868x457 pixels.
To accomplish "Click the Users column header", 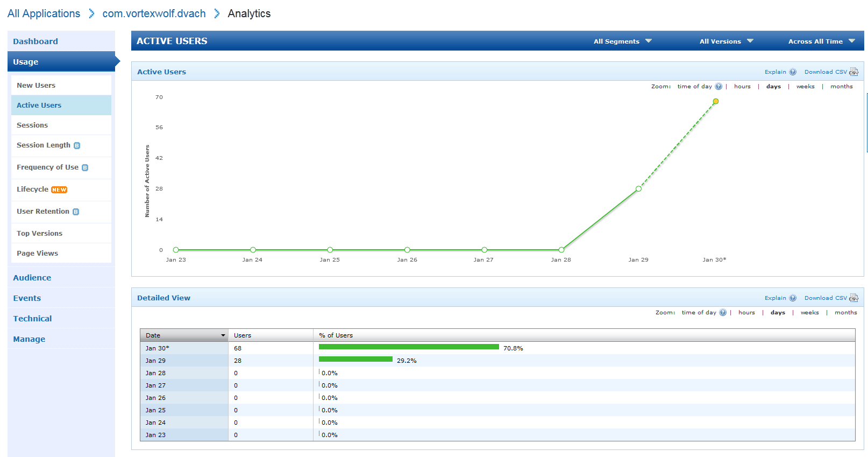I will 271,335.
